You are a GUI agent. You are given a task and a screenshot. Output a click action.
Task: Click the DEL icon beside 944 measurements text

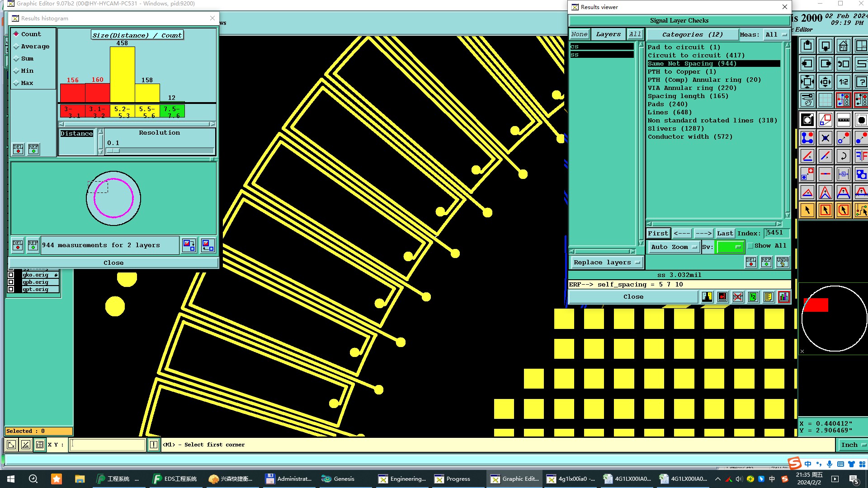tap(18, 245)
